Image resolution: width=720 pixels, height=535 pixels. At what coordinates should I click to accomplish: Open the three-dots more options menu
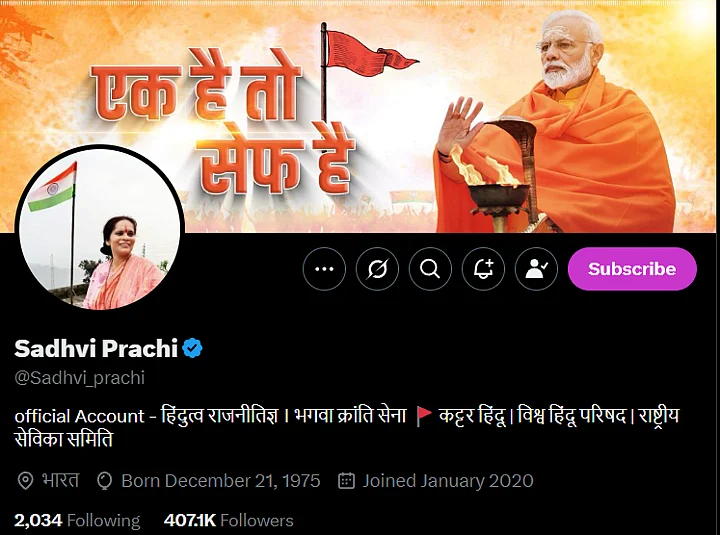[x=324, y=269]
